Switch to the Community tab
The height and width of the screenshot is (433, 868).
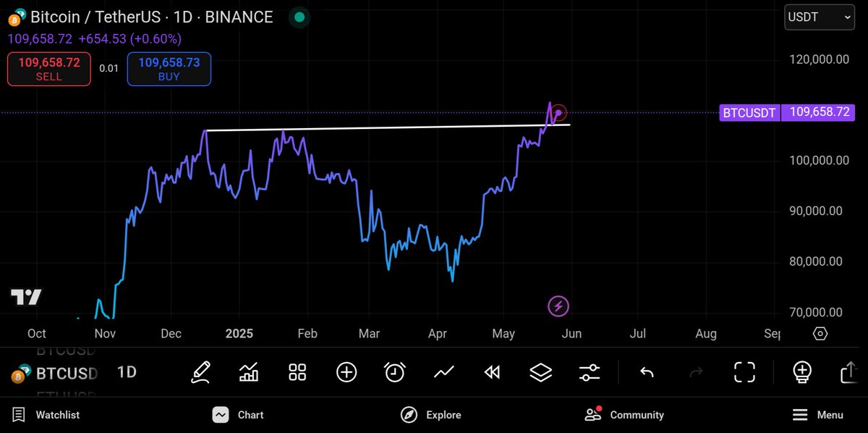[x=624, y=415]
